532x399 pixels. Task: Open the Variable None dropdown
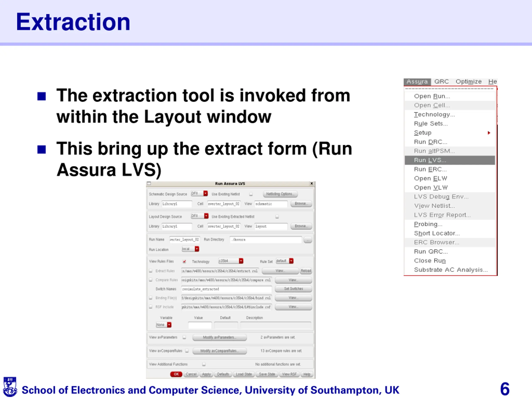coord(164,325)
